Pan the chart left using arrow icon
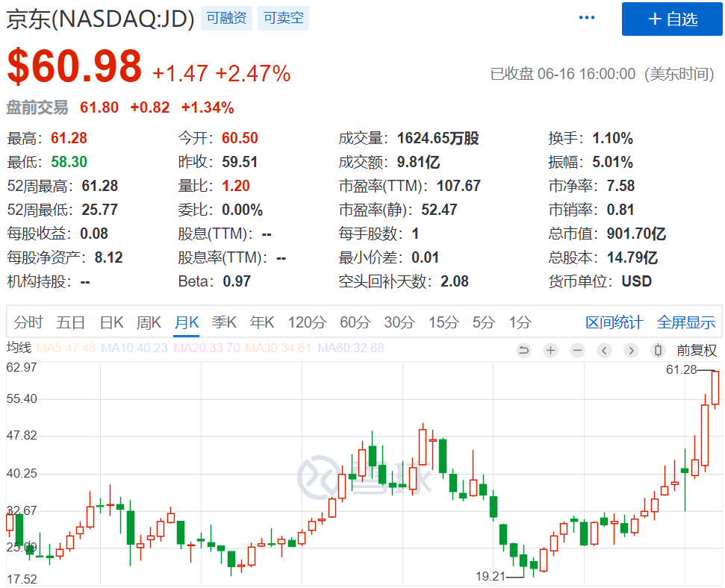 click(x=604, y=350)
